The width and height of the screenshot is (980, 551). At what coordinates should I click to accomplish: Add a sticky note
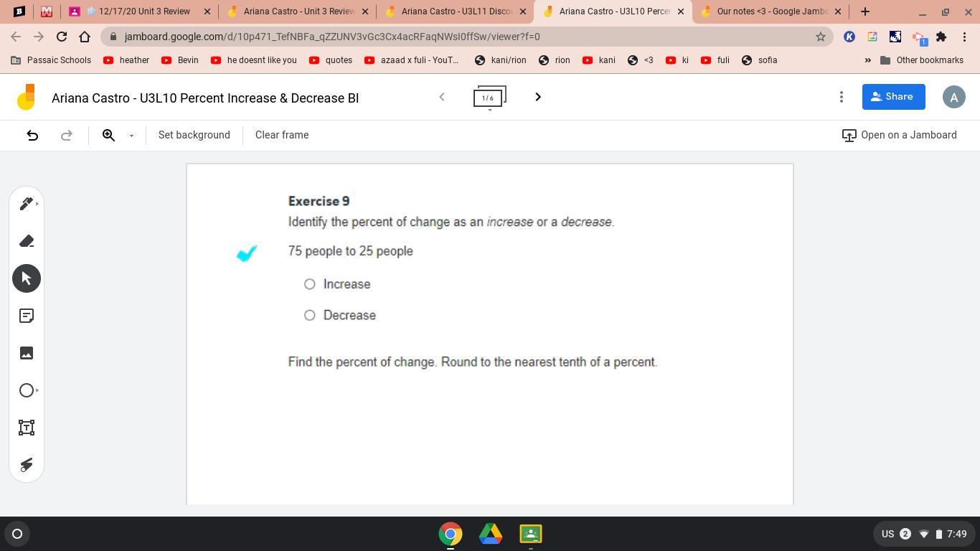click(27, 316)
